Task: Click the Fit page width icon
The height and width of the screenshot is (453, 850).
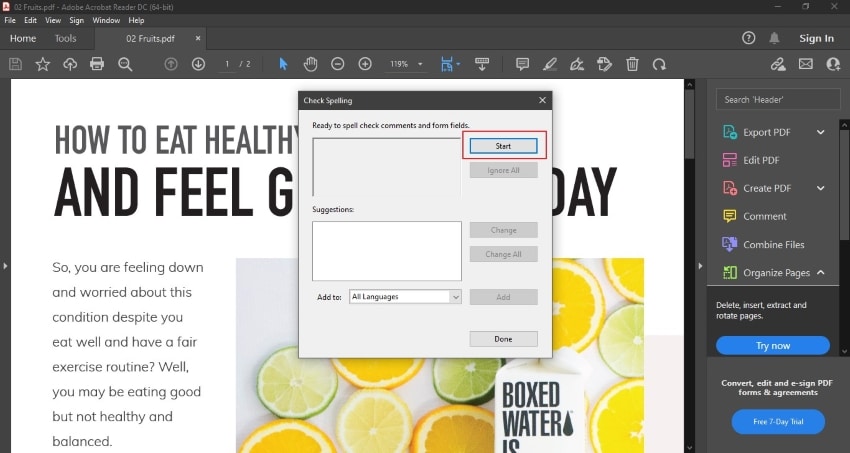Action: click(x=447, y=64)
